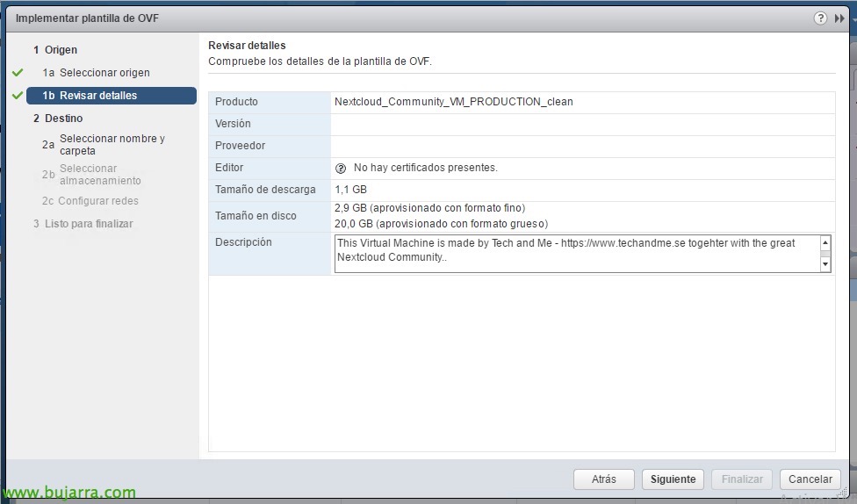Screen dimensions: 857x504
Task: Select step 2b Seleccionar almacenamiento
Action: (92, 175)
